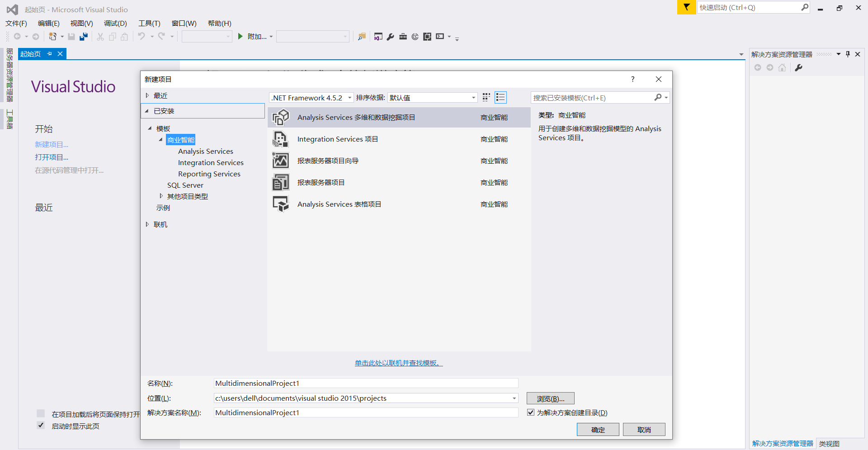
Task: Switch to the 类视图 tab
Action: point(830,444)
